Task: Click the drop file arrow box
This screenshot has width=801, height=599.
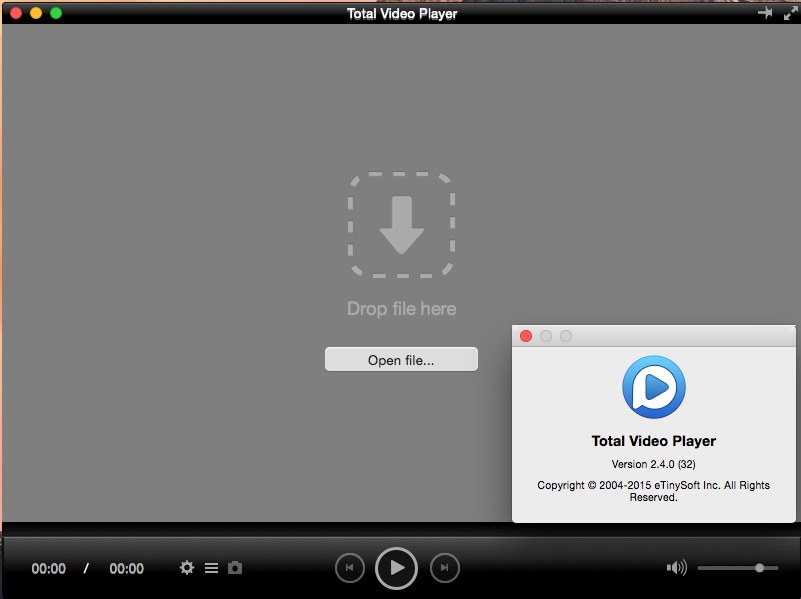Action: pos(402,225)
